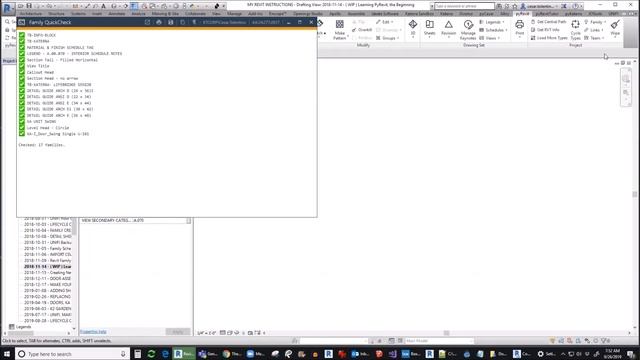Open the Family dropdown in Project panel
640x360 pixels.
(x=595, y=22)
